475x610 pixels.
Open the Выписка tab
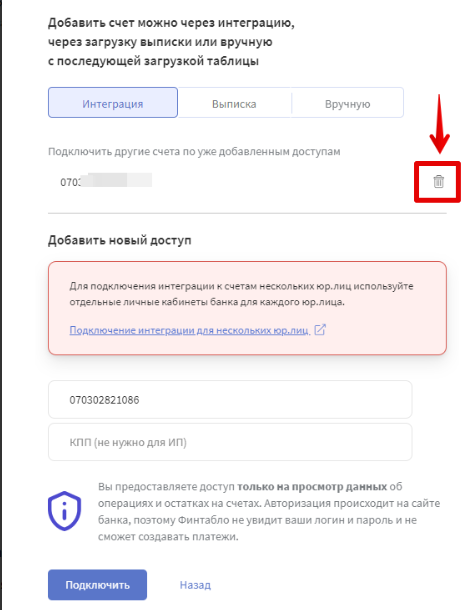234,103
